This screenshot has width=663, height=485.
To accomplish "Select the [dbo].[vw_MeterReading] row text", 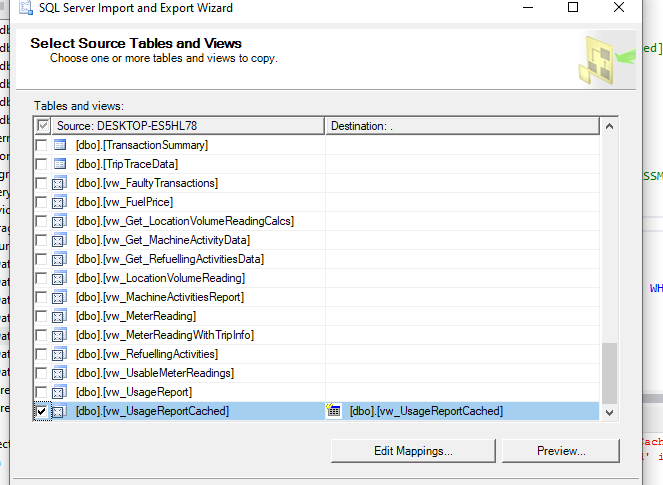I will tap(136, 316).
